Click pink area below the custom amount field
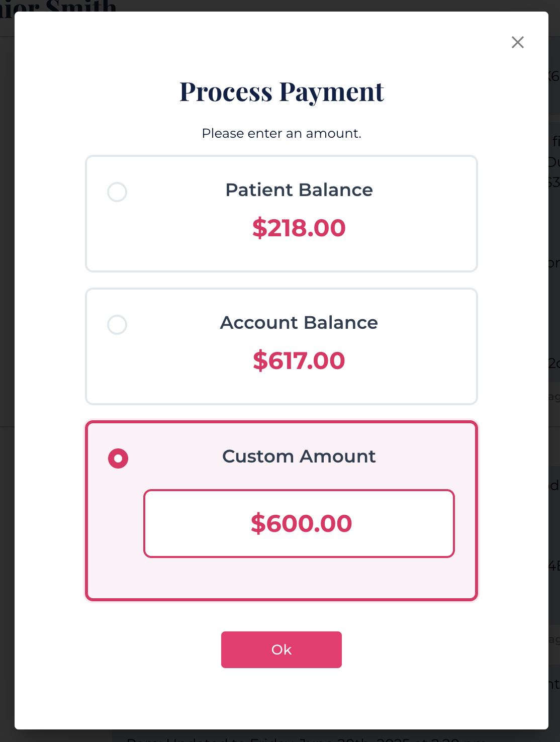This screenshot has height=742, width=560. pos(299,578)
